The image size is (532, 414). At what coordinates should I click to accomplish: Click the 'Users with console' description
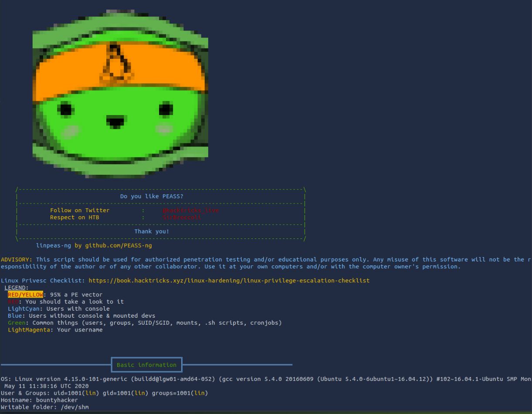(78, 309)
